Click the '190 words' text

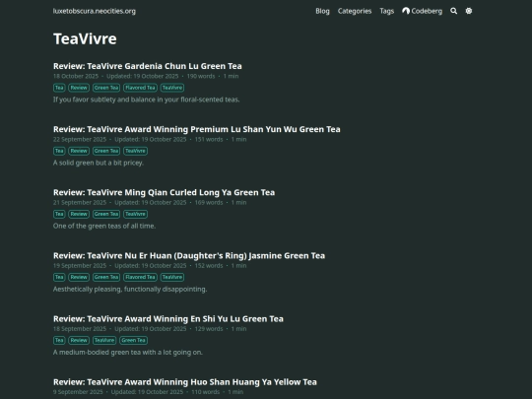tap(201, 76)
